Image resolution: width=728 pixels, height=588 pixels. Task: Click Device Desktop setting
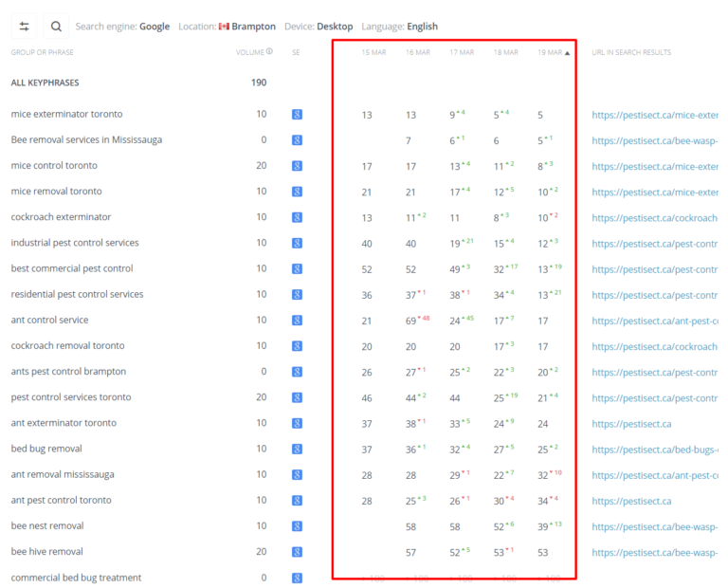tap(318, 27)
